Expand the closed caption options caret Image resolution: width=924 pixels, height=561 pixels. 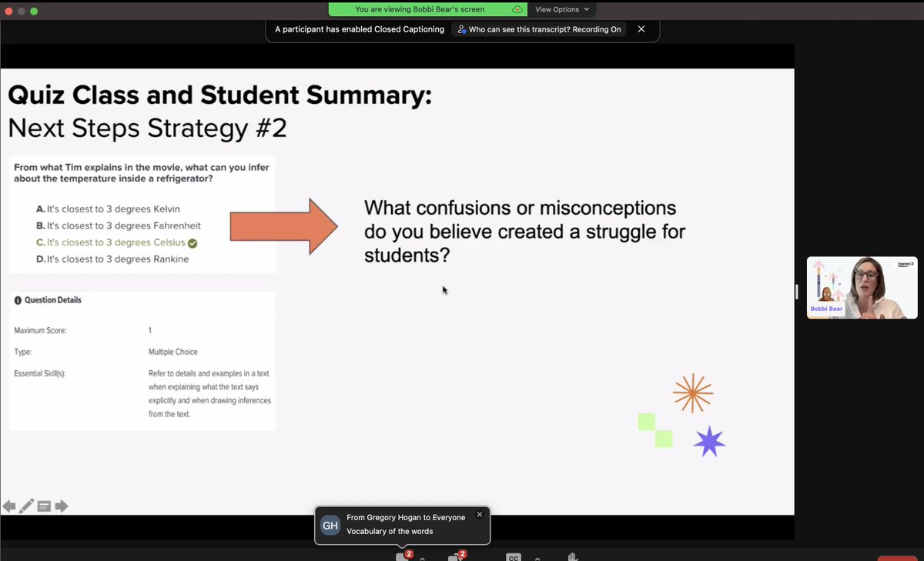(x=537, y=557)
